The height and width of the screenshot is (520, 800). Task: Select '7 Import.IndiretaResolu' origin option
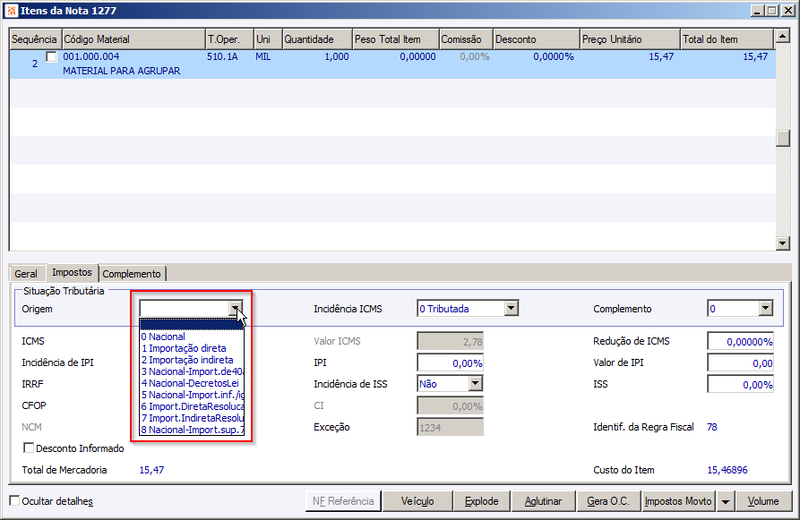click(x=192, y=418)
